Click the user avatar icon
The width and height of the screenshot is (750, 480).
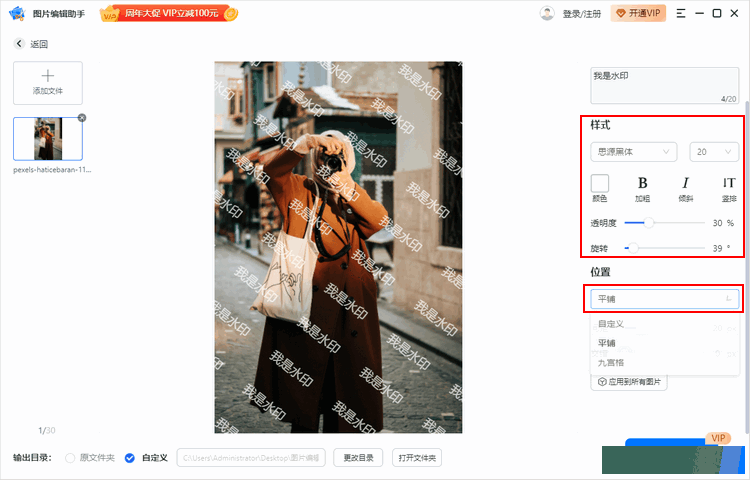click(x=547, y=13)
